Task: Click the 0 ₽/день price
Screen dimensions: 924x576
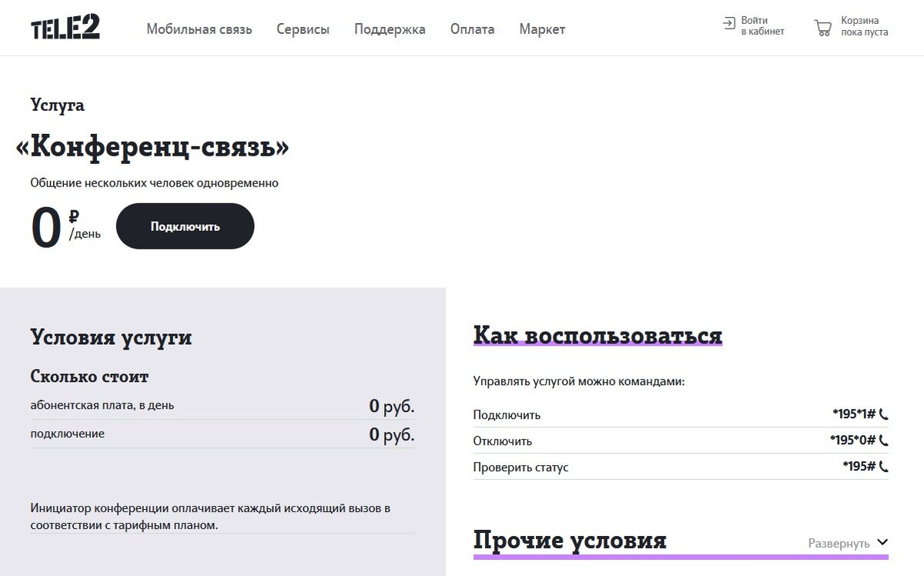Action: pyautogui.click(x=65, y=226)
